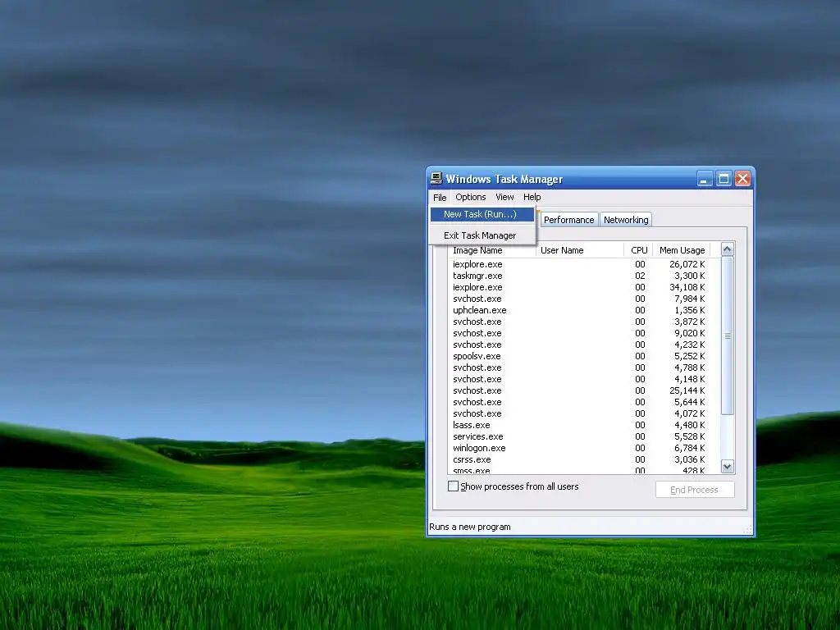
Task: Select the spoolsv.exe process
Action: pyautogui.click(x=578, y=356)
